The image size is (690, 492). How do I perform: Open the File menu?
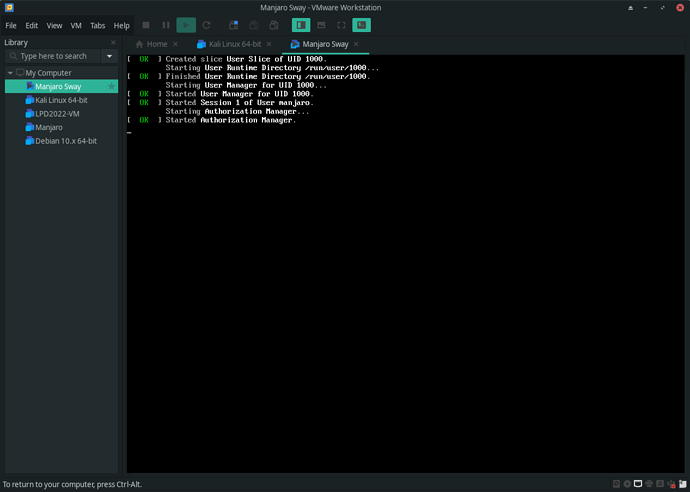coord(11,26)
